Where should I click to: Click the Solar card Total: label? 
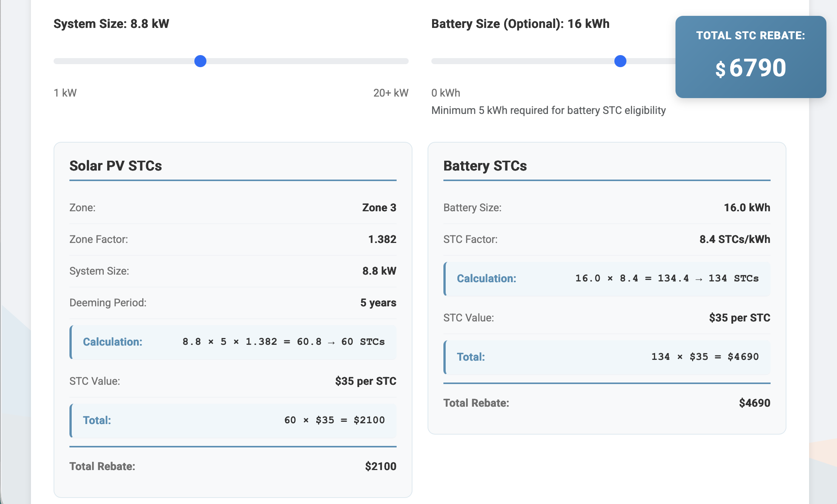coord(97,420)
